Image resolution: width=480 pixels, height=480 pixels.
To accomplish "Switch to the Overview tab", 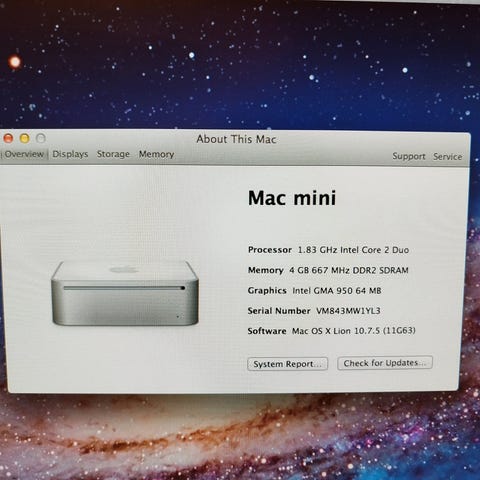I will [x=24, y=154].
